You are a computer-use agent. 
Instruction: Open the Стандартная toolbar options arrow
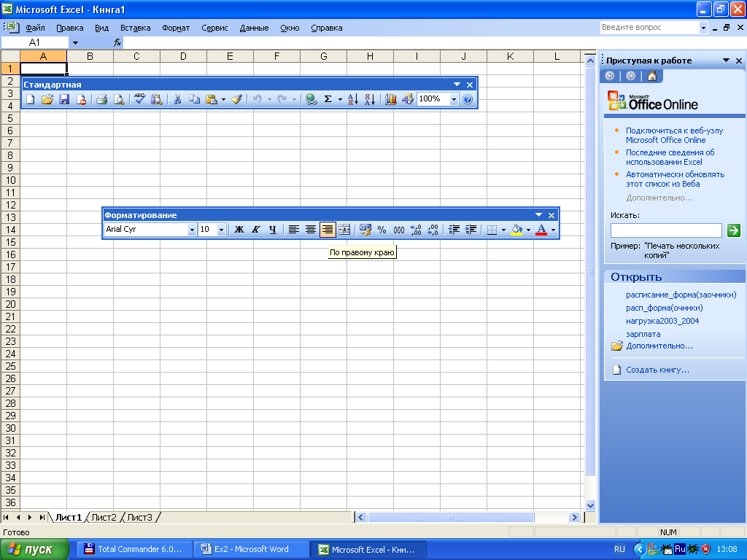(x=457, y=85)
